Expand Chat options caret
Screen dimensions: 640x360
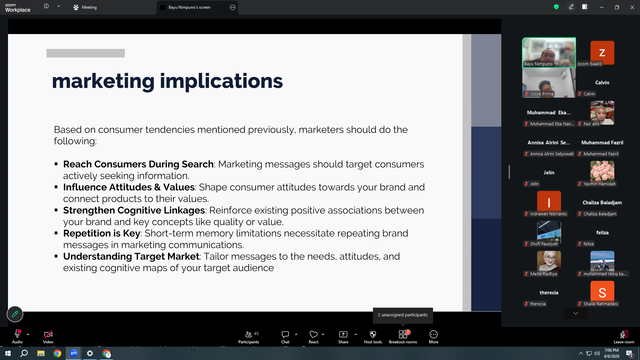[x=296, y=334]
